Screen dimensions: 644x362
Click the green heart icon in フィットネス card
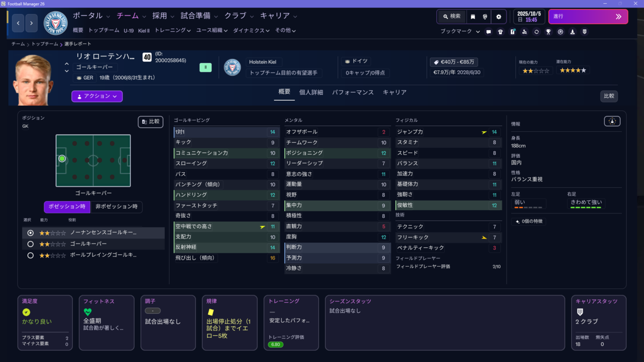87,312
